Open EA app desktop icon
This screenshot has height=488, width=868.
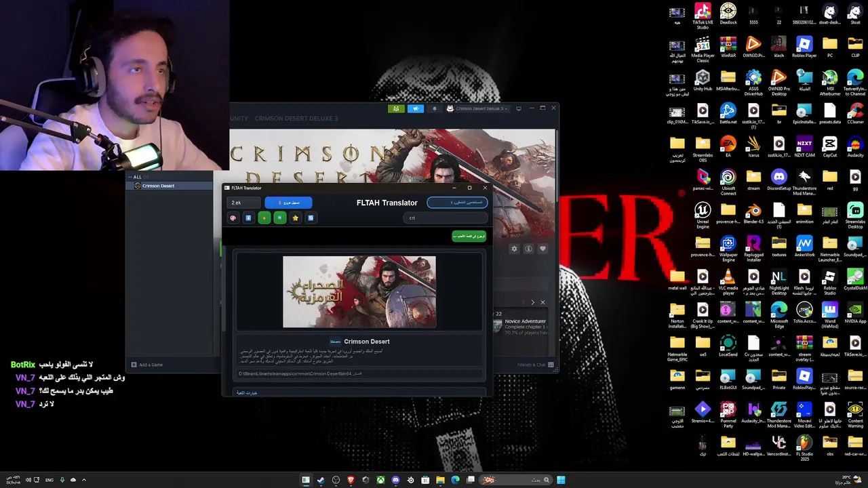[728, 147]
